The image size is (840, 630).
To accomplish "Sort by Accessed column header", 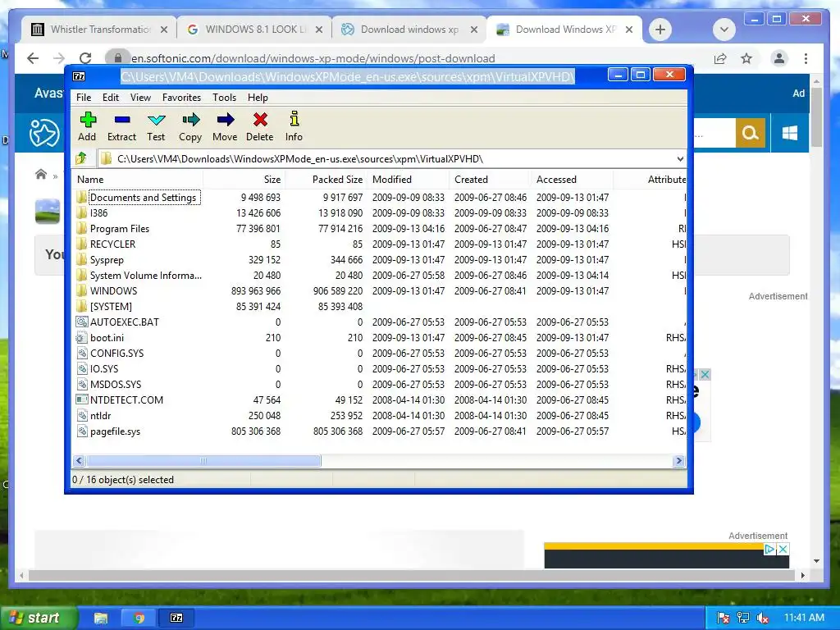I will 572,180.
